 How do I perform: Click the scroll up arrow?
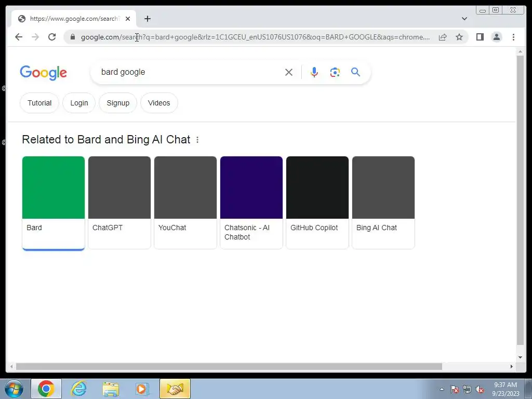click(520, 52)
